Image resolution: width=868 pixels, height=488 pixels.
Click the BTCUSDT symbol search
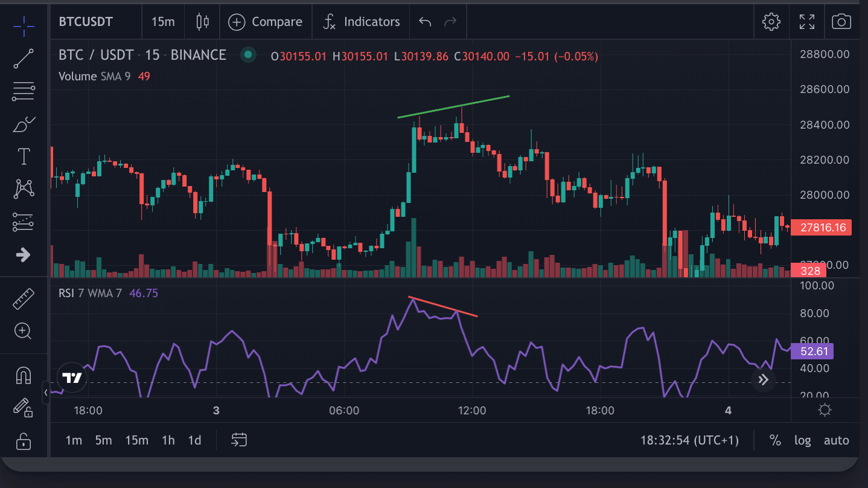tap(86, 22)
